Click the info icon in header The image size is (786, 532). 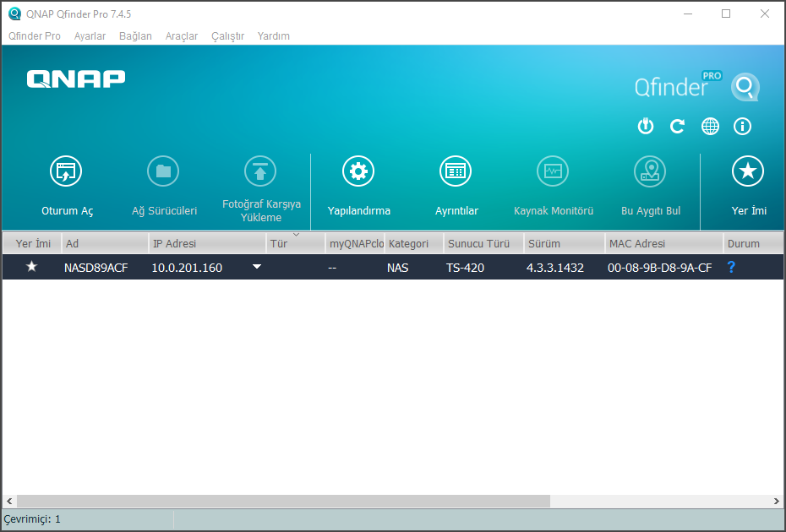(743, 127)
